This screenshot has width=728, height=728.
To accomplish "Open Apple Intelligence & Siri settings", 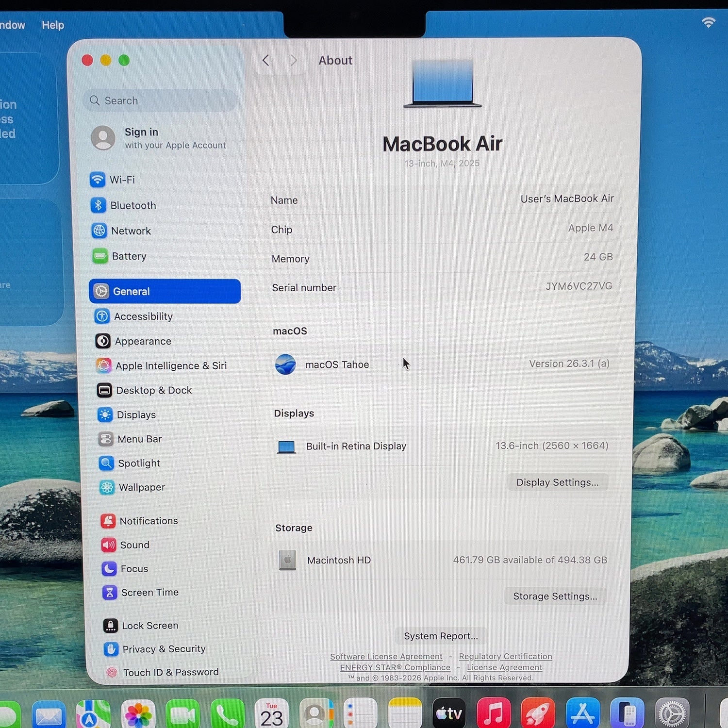I will (162, 365).
